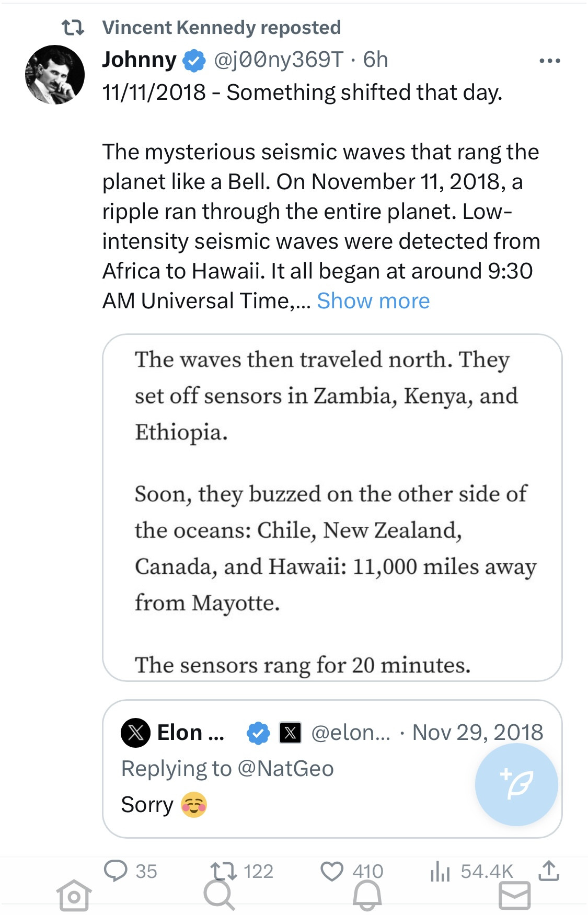Click the reply comment bubble icon
This screenshot has height=915, width=588.
[x=116, y=871]
